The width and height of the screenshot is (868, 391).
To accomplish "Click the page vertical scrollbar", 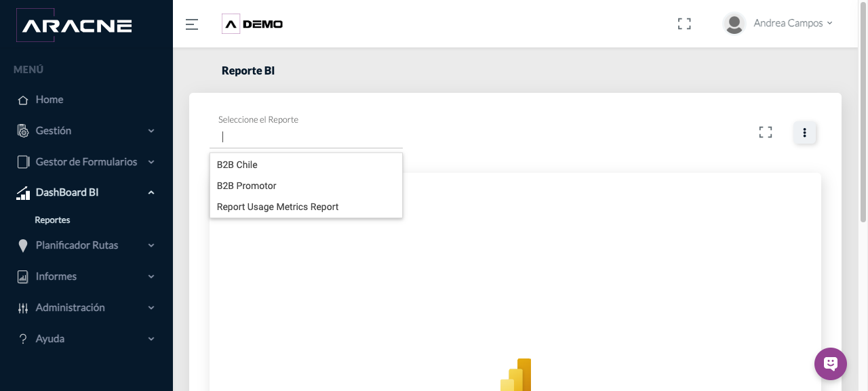I will 863,111.
